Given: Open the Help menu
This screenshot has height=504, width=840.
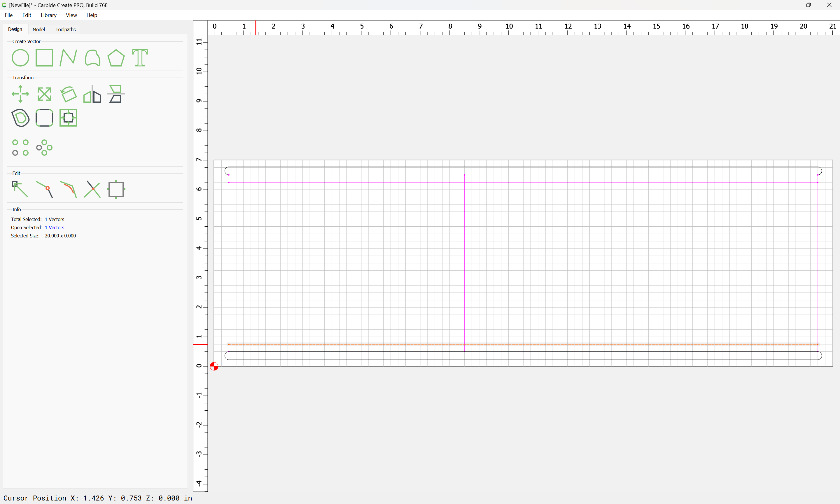Looking at the screenshot, I should [x=92, y=15].
